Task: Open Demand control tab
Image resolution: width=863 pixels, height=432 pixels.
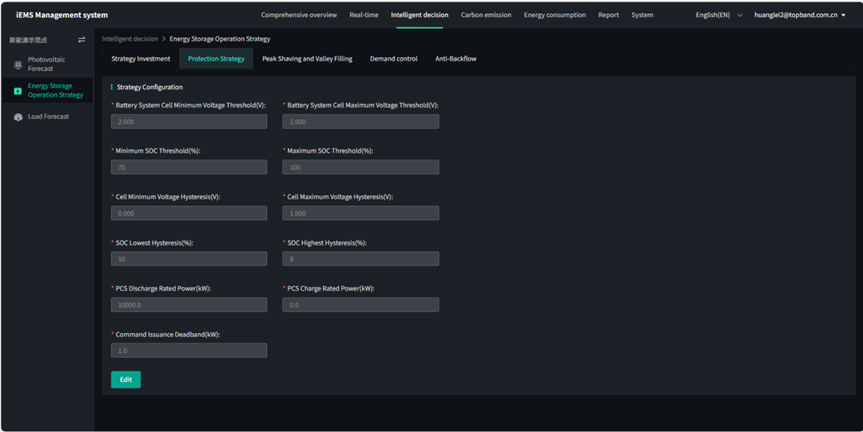Action: click(x=394, y=58)
